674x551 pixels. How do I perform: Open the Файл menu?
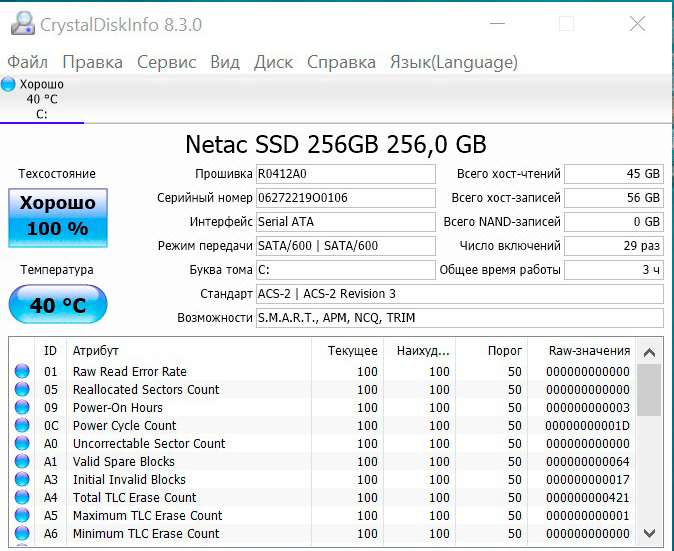click(x=28, y=62)
